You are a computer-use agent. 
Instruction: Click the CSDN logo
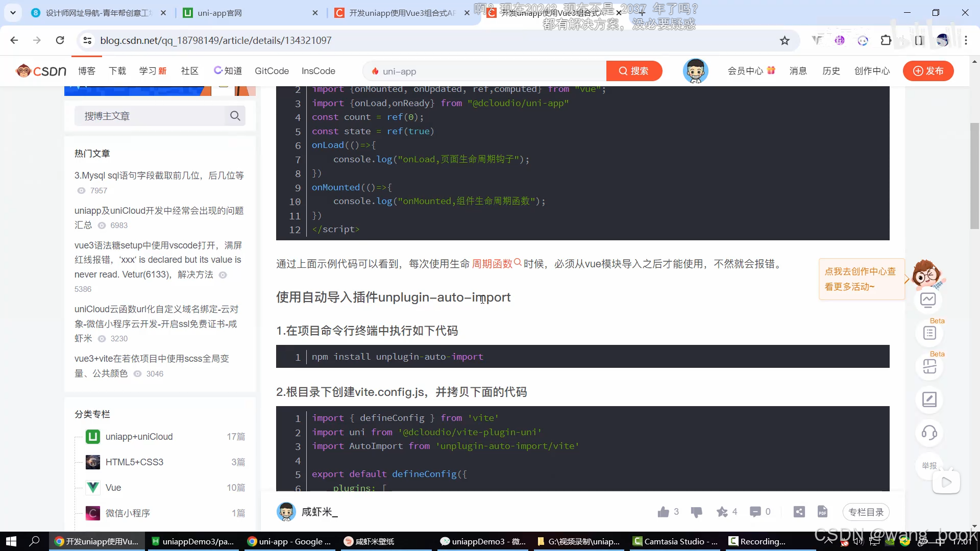[x=41, y=71]
